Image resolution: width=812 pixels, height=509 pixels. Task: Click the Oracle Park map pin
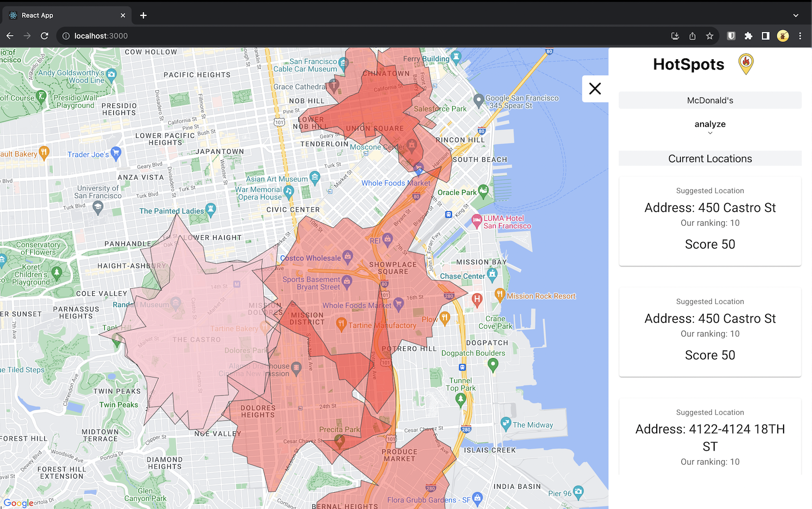(x=483, y=191)
